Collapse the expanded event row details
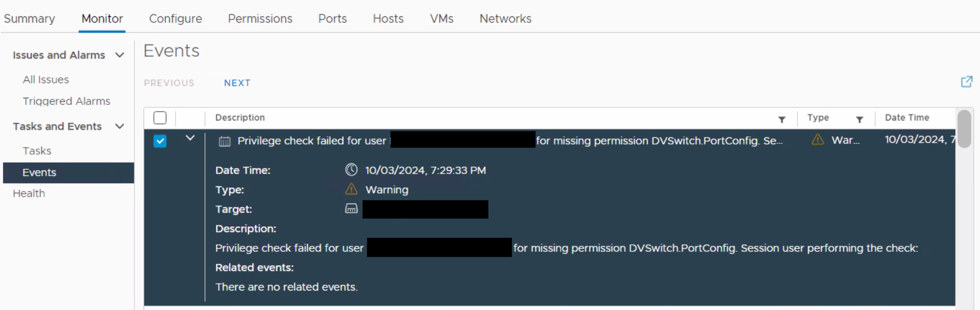 coord(190,138)
